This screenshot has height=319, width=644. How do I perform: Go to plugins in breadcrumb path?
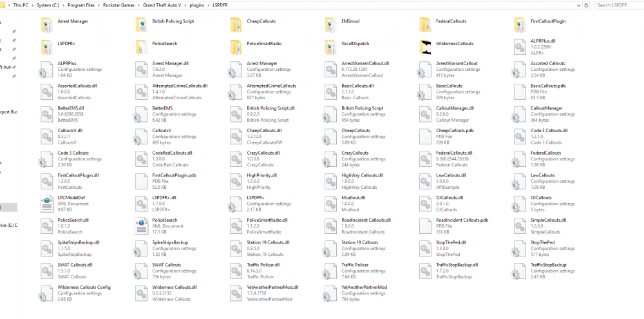pyautogui.click(x=197, y=5)
